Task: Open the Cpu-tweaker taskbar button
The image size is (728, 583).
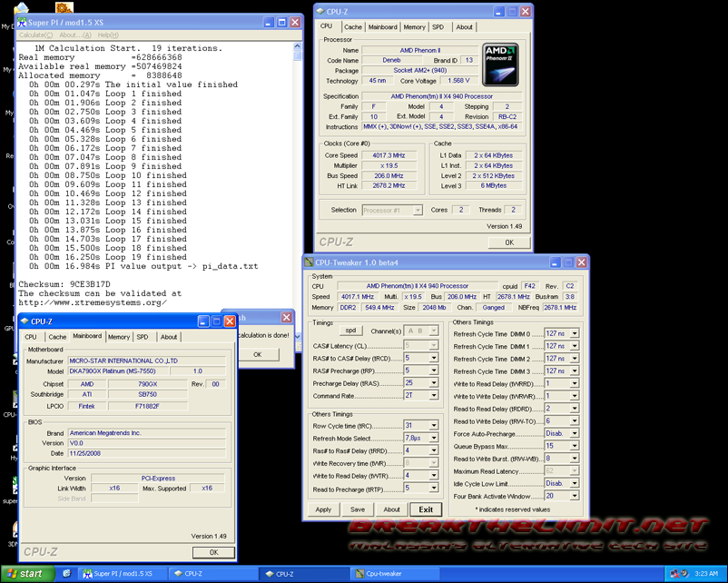Action: 395,574
